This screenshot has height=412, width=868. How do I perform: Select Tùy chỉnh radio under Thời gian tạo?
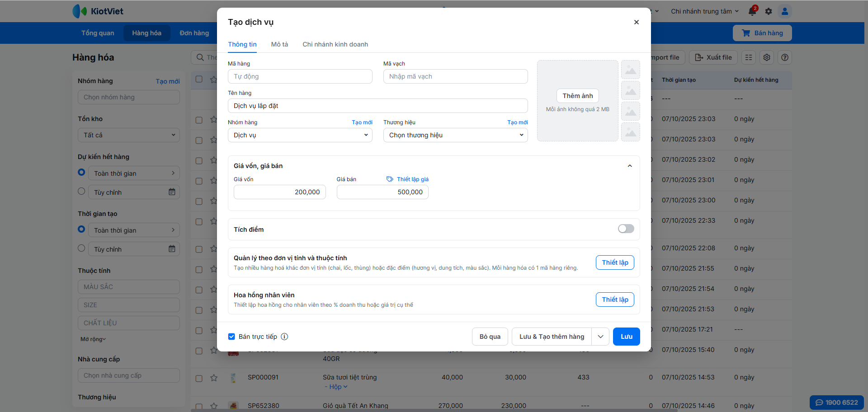click(x=81, y=248)
